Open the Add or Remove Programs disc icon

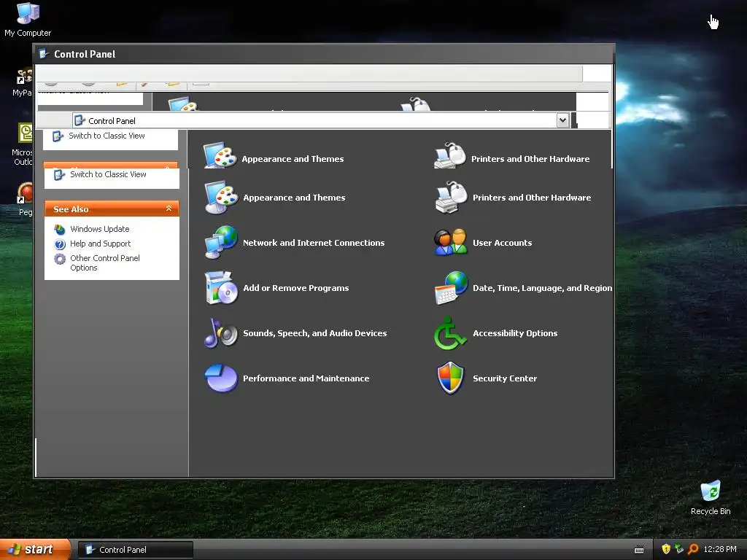[x=220, y=287]
